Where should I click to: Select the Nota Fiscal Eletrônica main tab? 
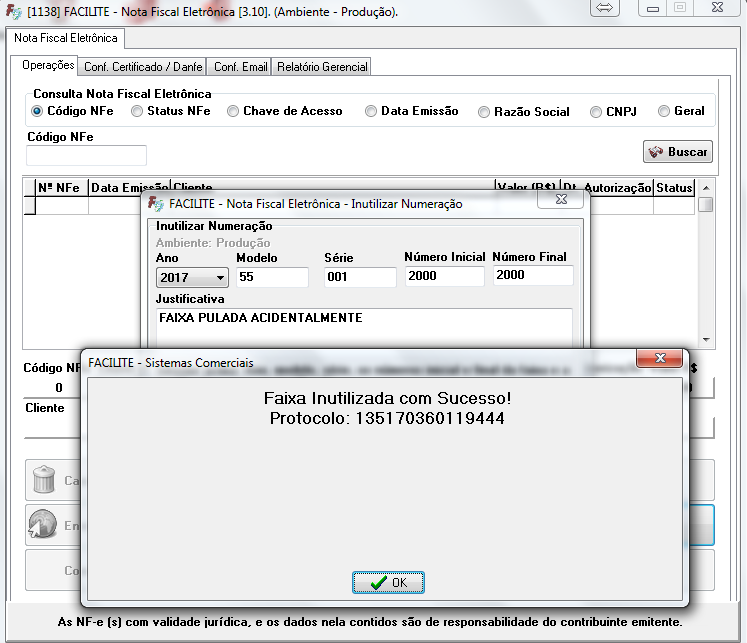[x=66, y=38]
